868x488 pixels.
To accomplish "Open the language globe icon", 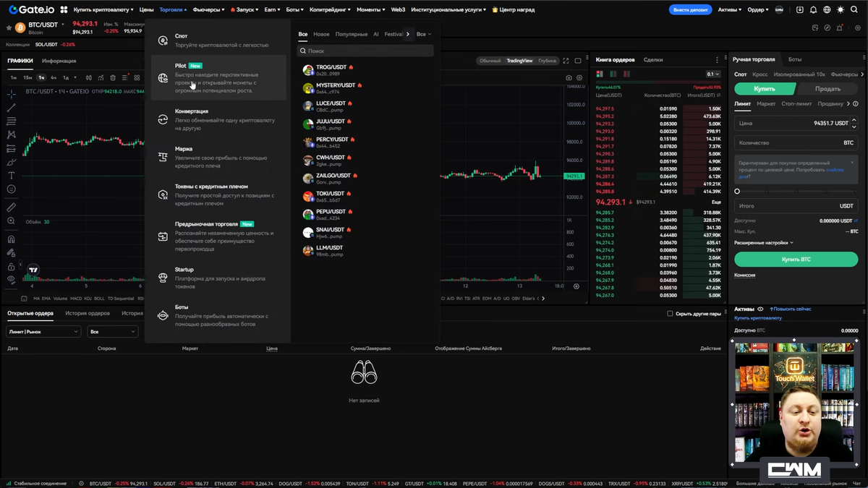I will point(827,10).
